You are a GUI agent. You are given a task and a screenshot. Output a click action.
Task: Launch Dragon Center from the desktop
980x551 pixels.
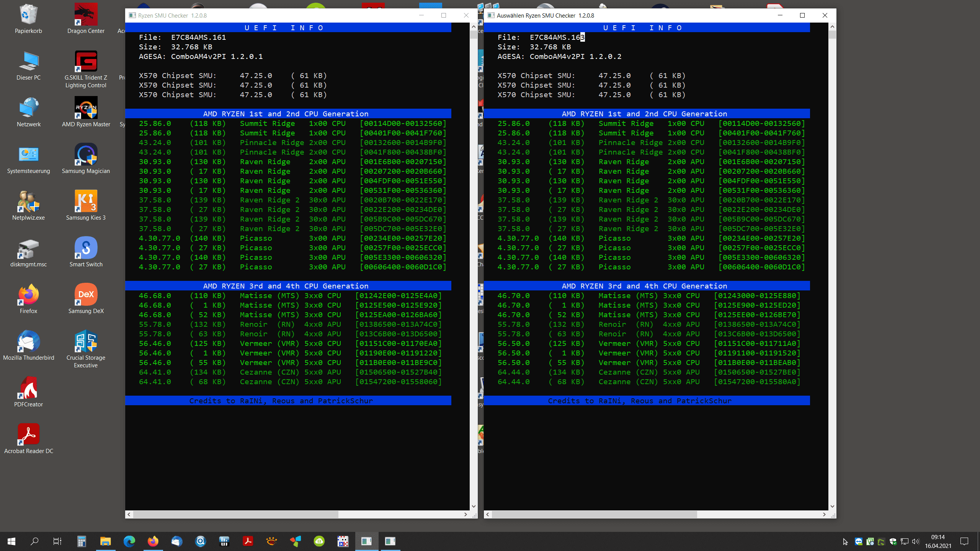pos(86,19)
